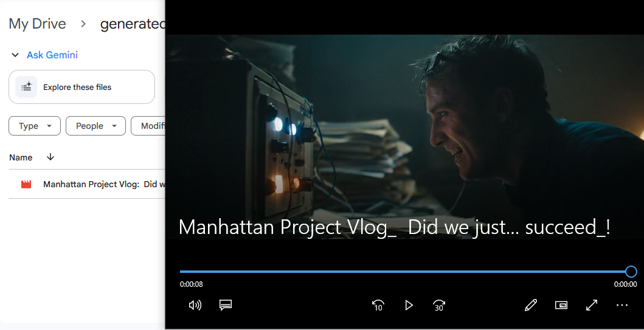Click the seek bar handle at end
644x330 pixels.
pyautogui.click(x=631, y=272)
